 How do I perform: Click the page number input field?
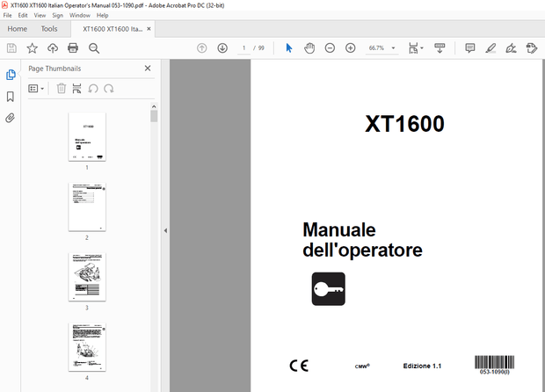(x=243, y=47)
